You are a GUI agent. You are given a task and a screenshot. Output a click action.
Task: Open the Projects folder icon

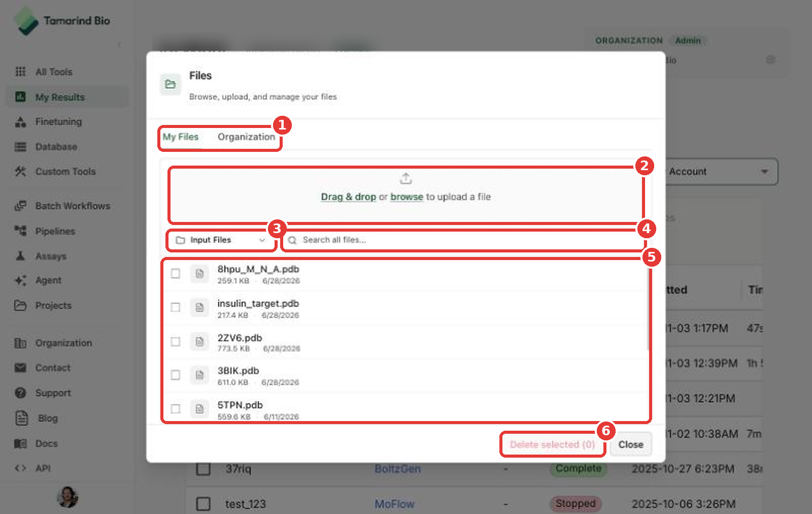20,305
